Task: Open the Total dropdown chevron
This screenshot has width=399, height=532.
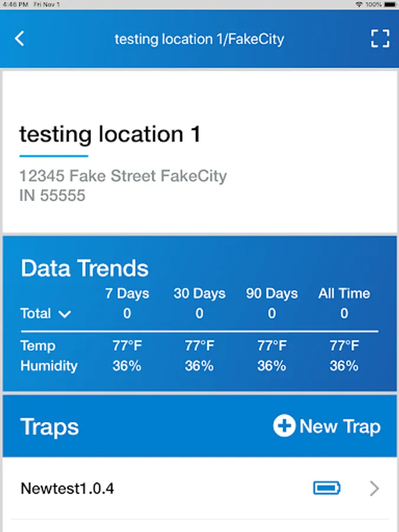Action: (x=65, y=314)
